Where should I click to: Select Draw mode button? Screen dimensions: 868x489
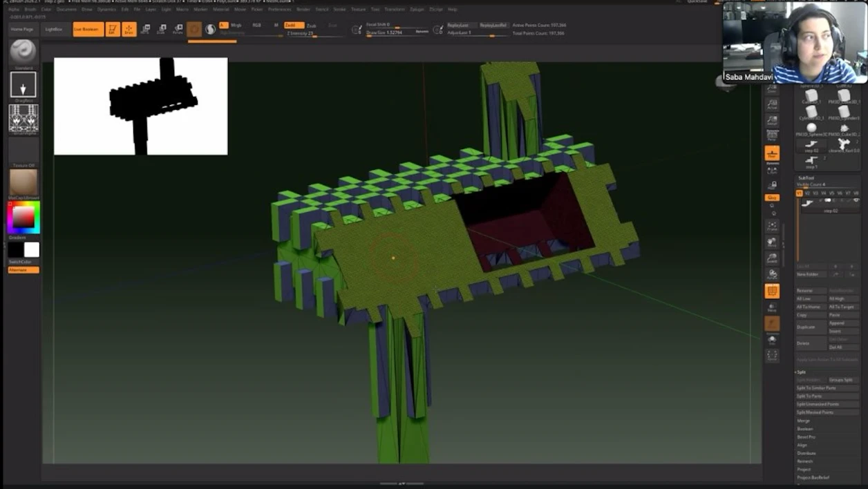click(x=129, y=29)
